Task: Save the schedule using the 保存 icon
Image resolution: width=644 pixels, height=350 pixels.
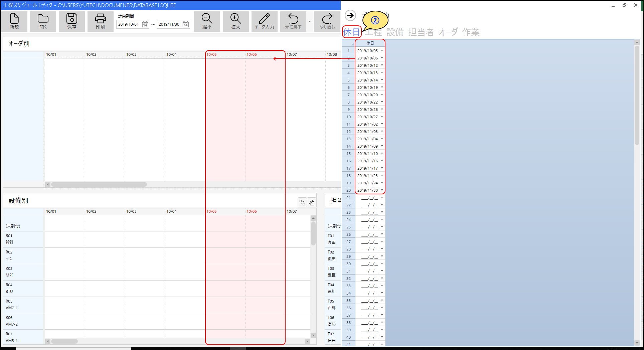Action: tap(72, 21)
